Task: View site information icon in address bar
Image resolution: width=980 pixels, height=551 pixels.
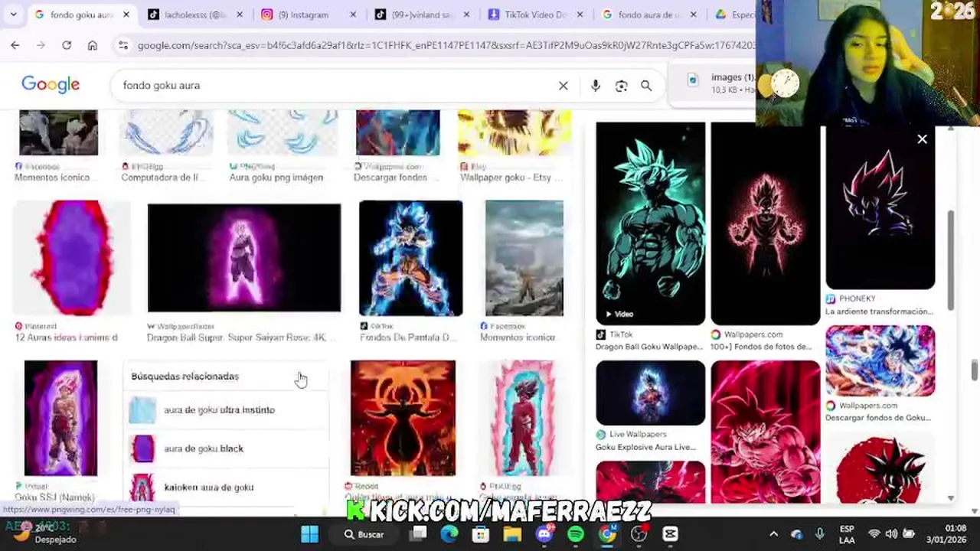Action: coord(123,46)
